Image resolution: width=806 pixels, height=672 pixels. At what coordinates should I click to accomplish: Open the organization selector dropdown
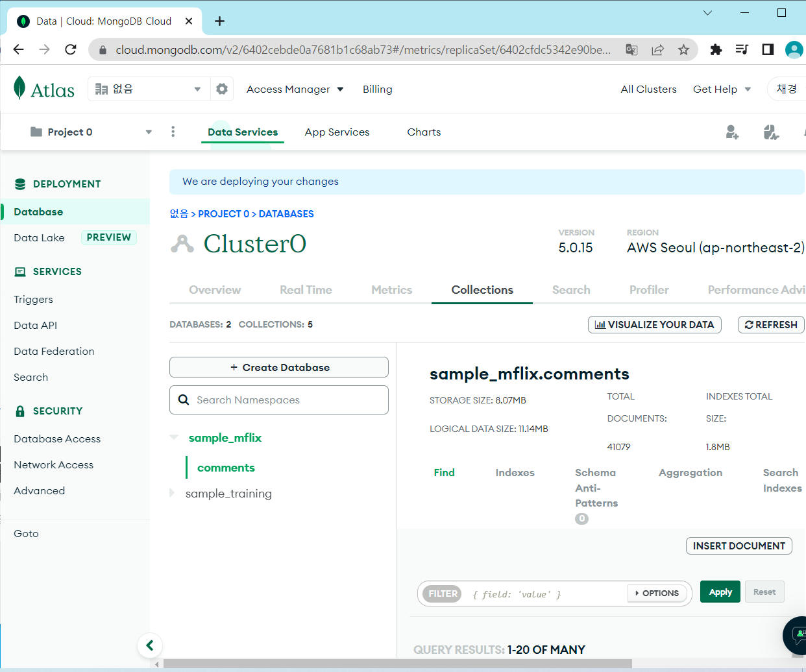coord(149,89)
